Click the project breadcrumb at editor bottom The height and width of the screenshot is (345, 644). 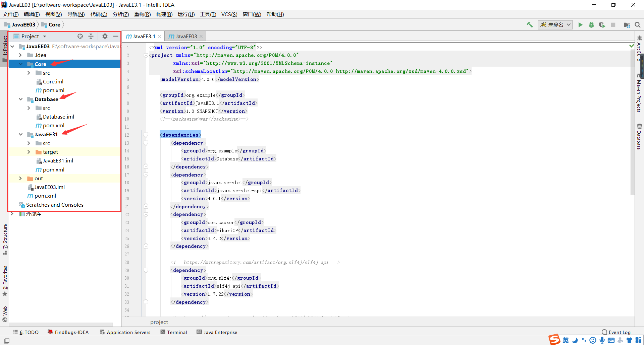coord(159,322)
